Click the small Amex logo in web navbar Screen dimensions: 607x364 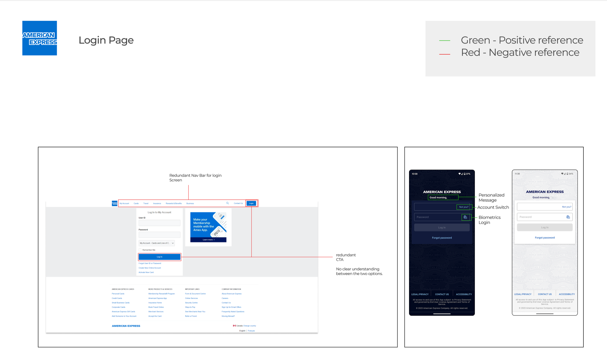(x=114, y=203)
